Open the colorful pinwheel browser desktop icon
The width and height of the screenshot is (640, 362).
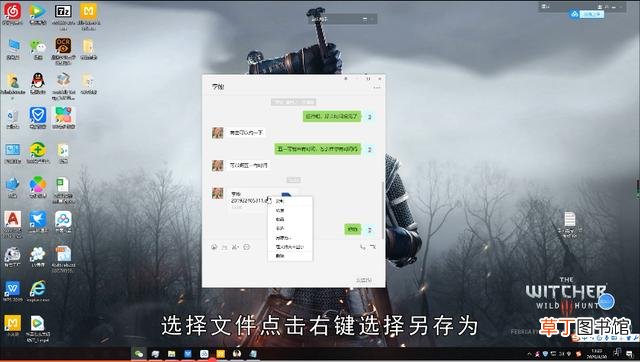coord(38,187)
